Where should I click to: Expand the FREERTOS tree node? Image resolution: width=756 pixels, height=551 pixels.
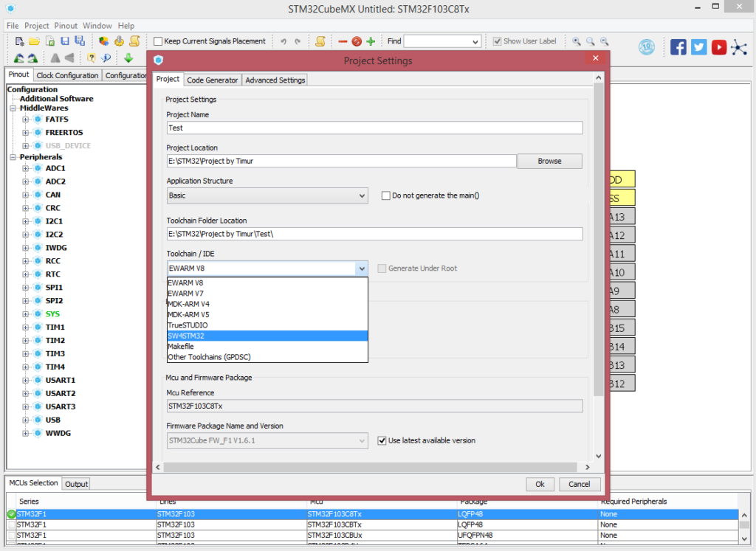[x=26, y=133]
